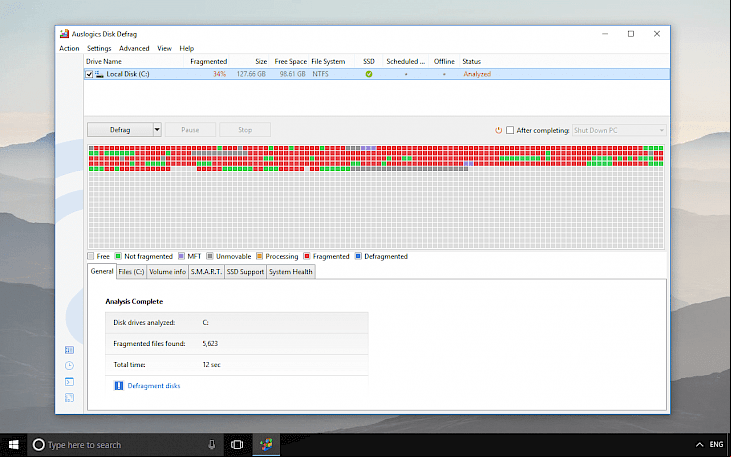731x457 pixels.
Task: Click the Unmovable gray legend swatch
Action: pyautogui.click(x=210, y=256)
